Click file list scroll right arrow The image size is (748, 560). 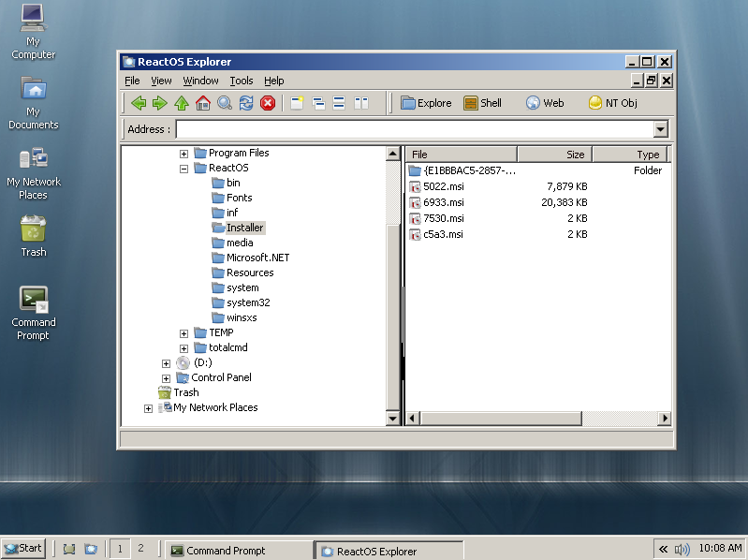point(664,419)
